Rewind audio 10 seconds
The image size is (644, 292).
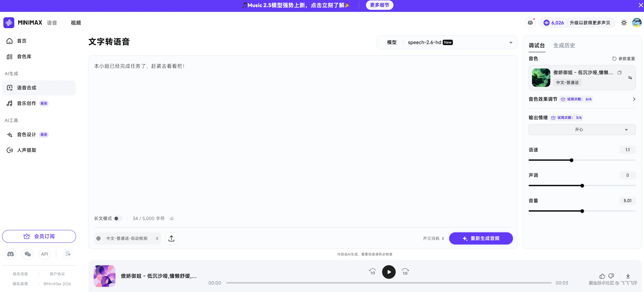pos(372,272)
